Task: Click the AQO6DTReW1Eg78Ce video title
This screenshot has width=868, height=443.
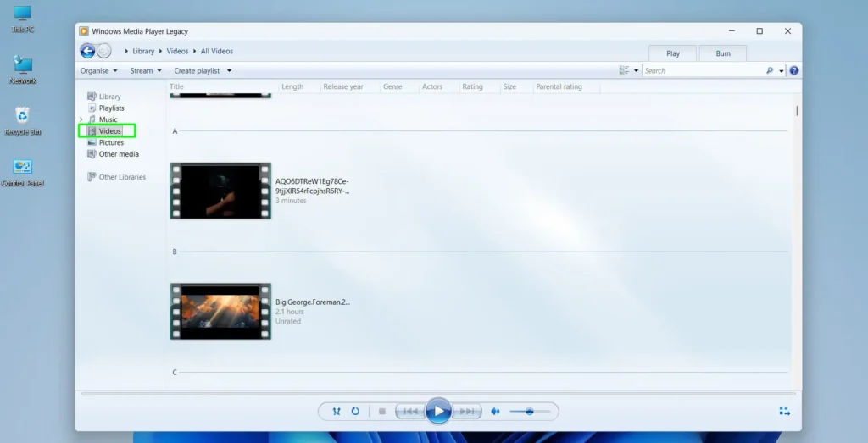Action: point(312,186)
